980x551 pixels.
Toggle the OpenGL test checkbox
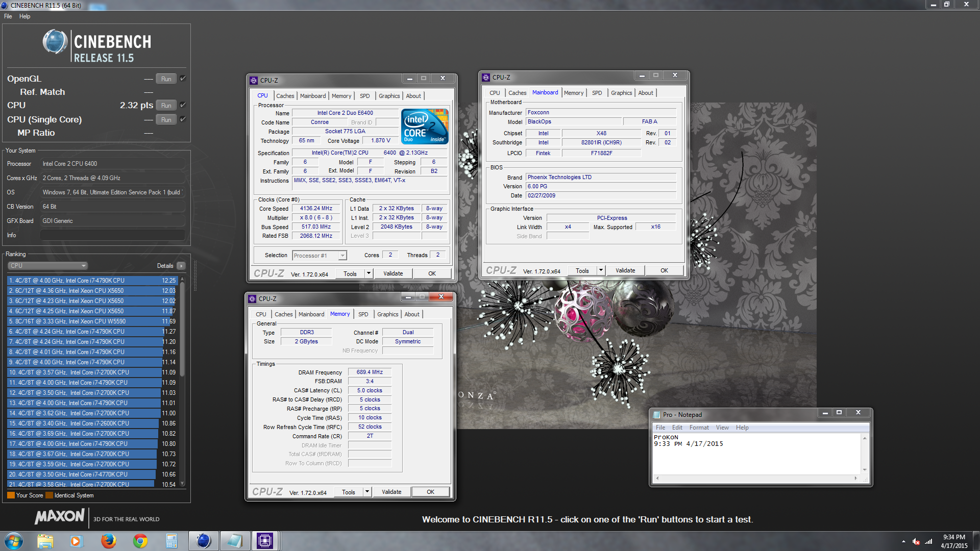click(183, 78)
